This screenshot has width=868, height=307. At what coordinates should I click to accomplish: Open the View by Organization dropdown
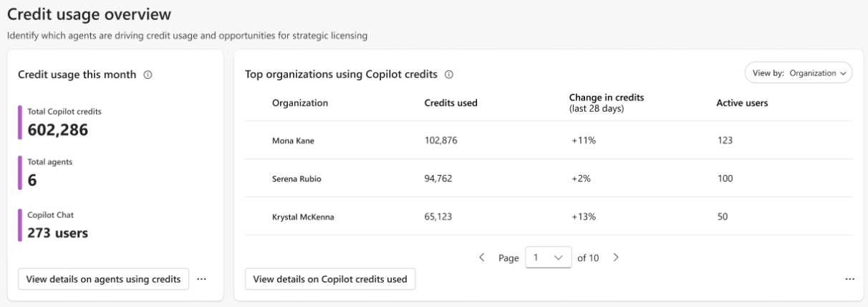(799, 73)
